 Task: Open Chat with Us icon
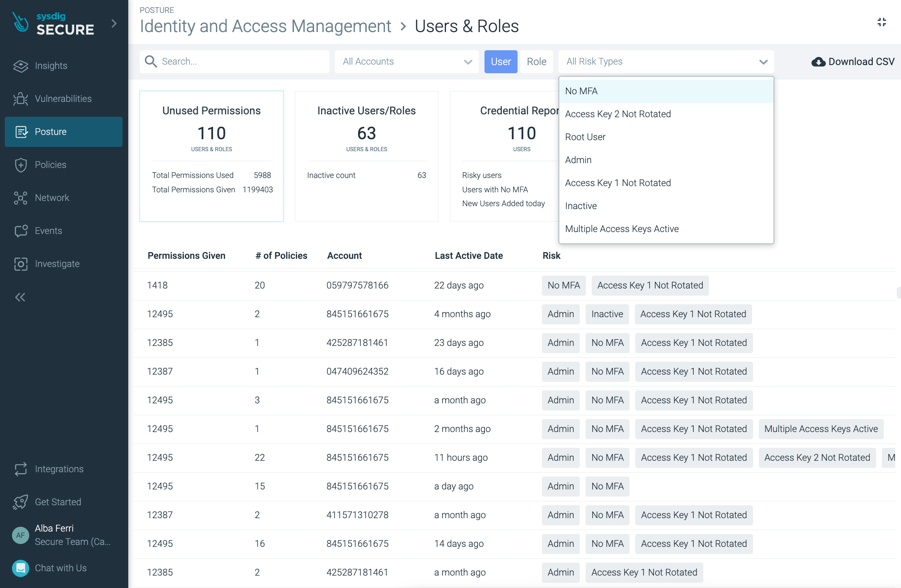[21, 568]
